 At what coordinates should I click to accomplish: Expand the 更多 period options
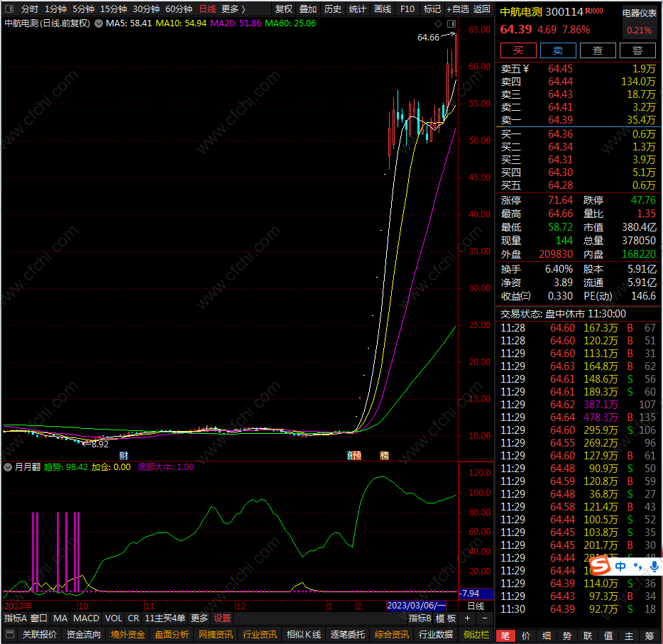click(x=233, y=9)
